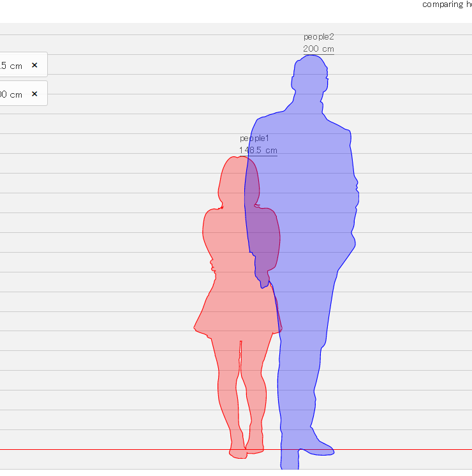Select the 148.5 cm entry card
Image resolution: width=472 pixels, height=476 pixels.
tap(24, 64)
